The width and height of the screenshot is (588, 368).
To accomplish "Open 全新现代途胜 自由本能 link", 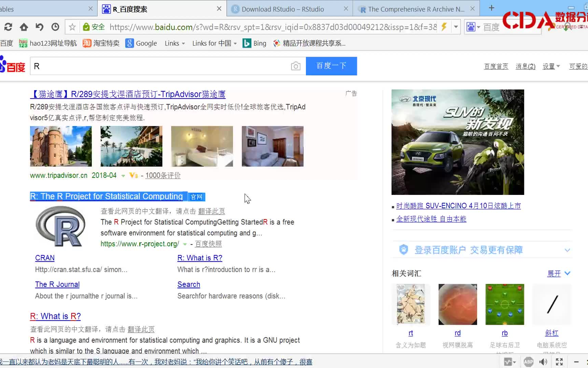I will pos(431,219).
